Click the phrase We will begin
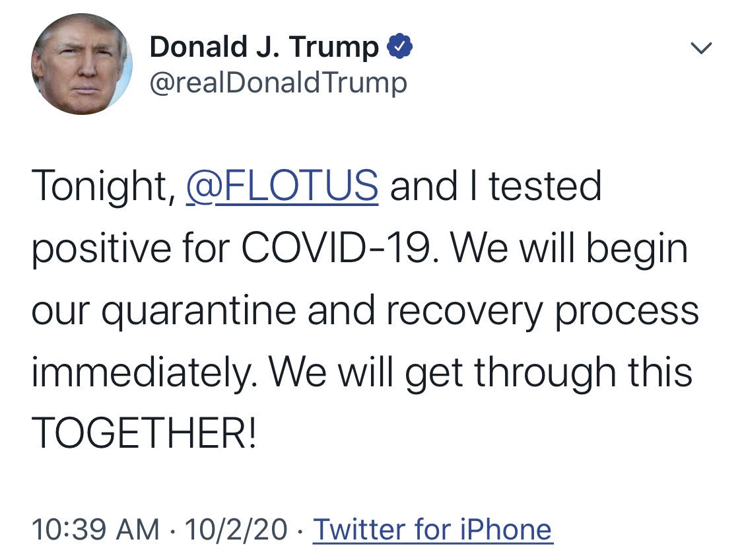The image size is (742, 560). click(x=572, y=248)
